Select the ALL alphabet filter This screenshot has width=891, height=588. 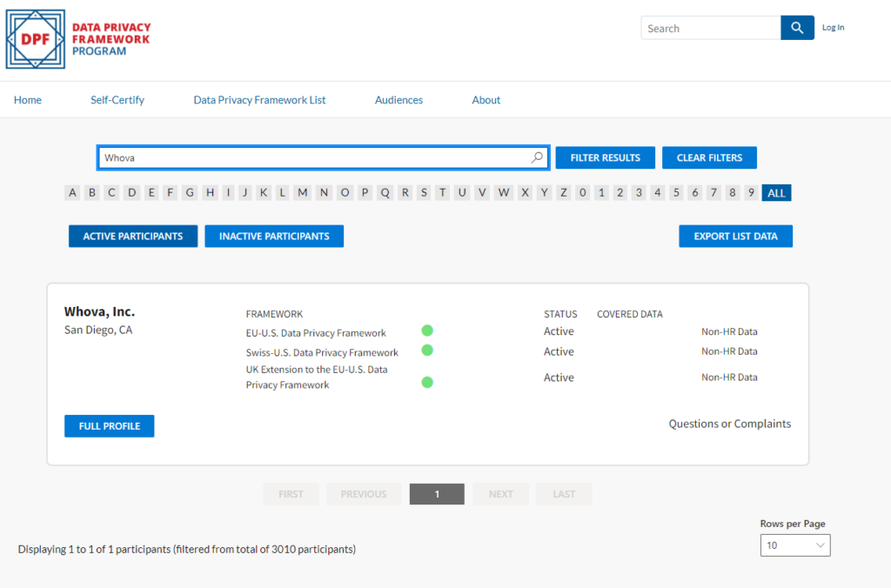[776, 193]
